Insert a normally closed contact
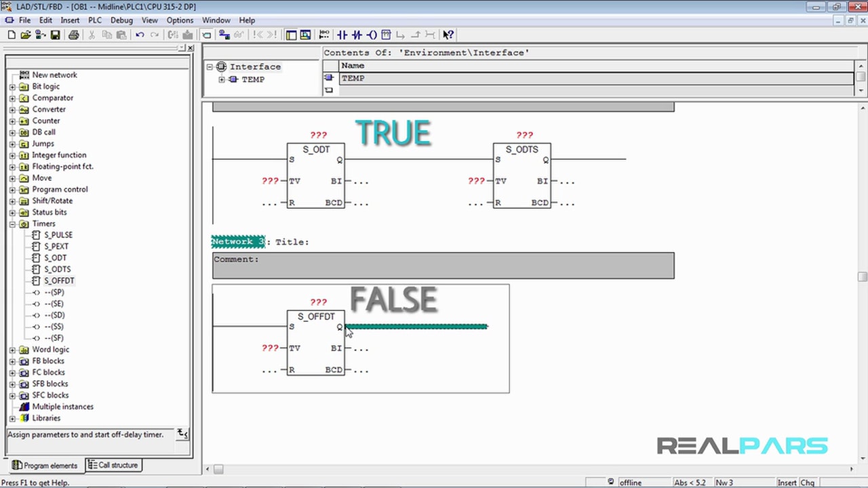This screenshot has height=488, width=868. click(357, 35)
